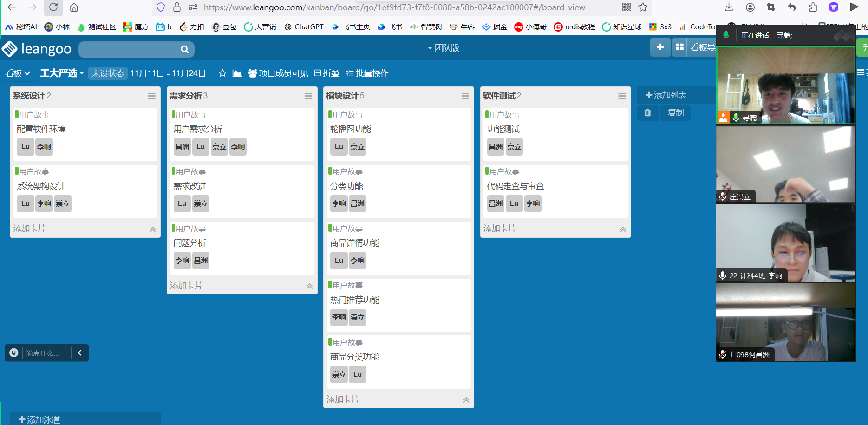Toggle 折叠 to fold the board
Viewport: 868px width, 425px height.
326,73
